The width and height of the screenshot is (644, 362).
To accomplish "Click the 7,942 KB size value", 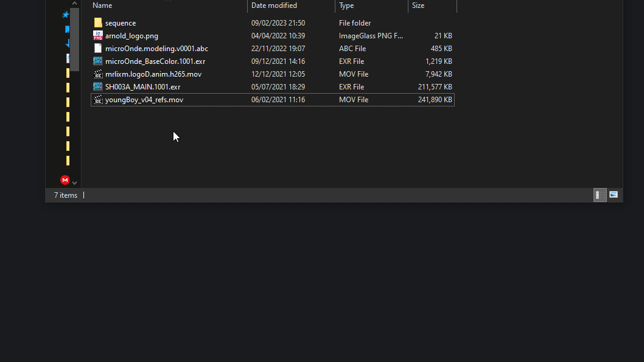I will 439,74.
